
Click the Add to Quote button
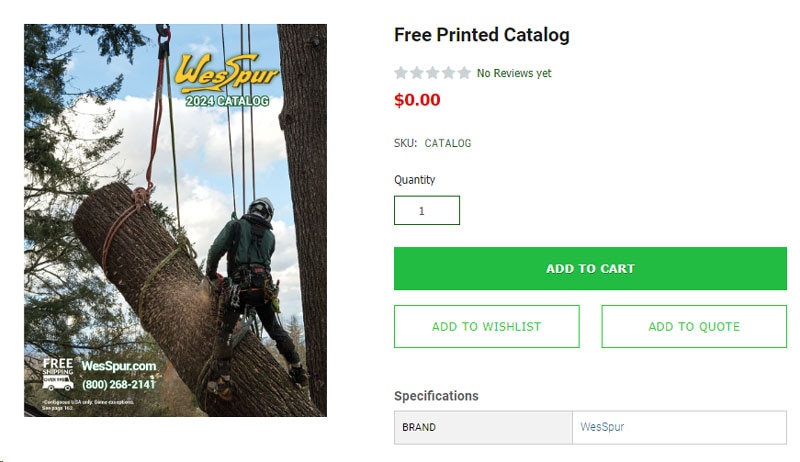click(694, 327)
